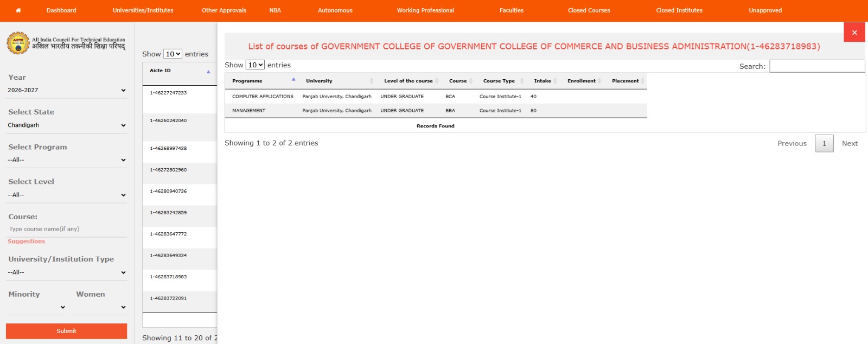
Task: Sort modal table by University column
Action: (338, 81)
